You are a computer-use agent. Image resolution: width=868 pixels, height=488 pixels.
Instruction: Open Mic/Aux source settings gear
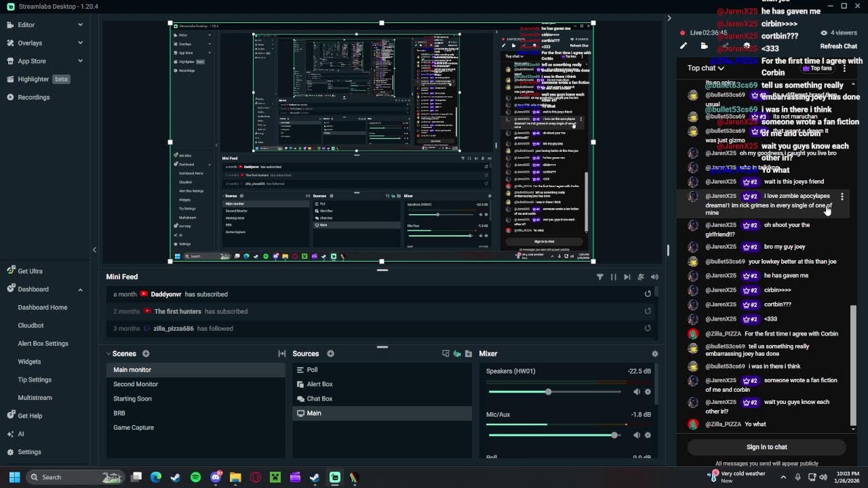[648, 435]
